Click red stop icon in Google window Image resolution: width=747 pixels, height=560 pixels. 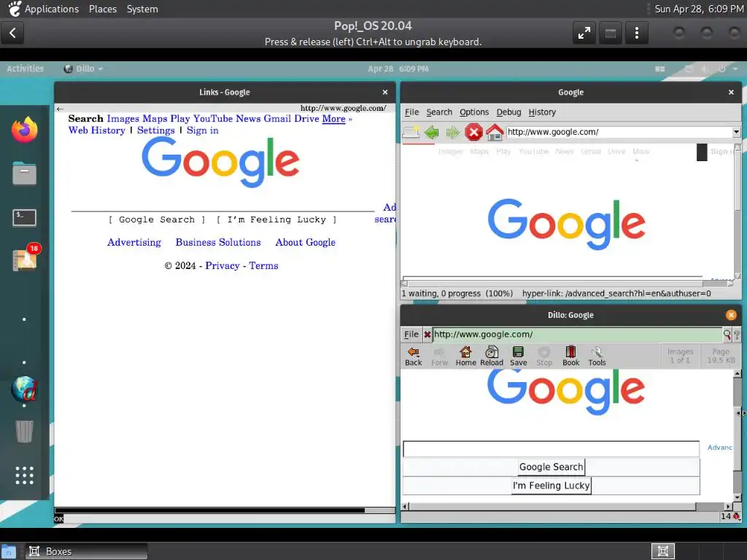pos(473,132)
